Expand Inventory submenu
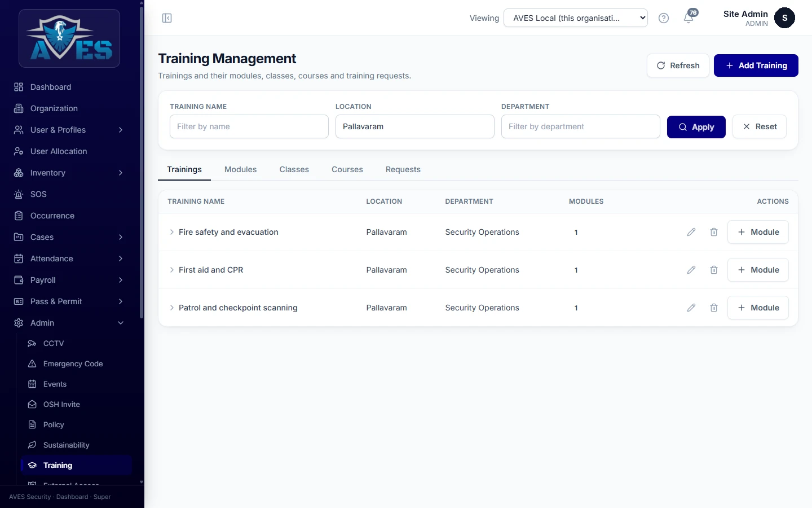The width and height of the screenshot is (812, 508). 69,173
